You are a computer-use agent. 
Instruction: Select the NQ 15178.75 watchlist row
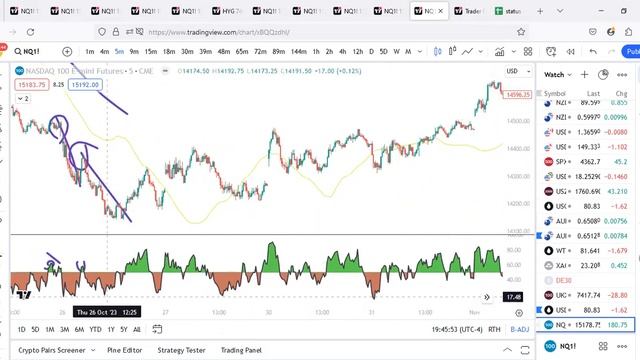point(585,325)
